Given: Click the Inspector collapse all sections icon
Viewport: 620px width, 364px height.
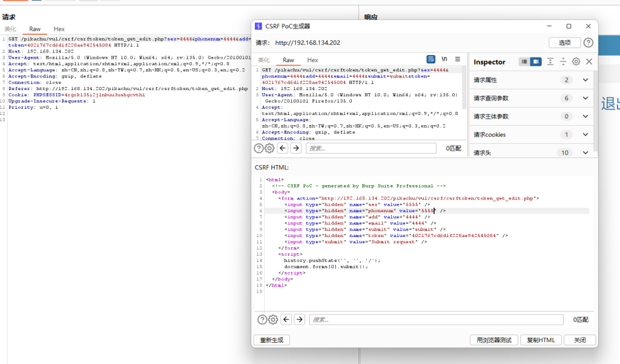Looking at the screenshot, I should coord(563,62).
